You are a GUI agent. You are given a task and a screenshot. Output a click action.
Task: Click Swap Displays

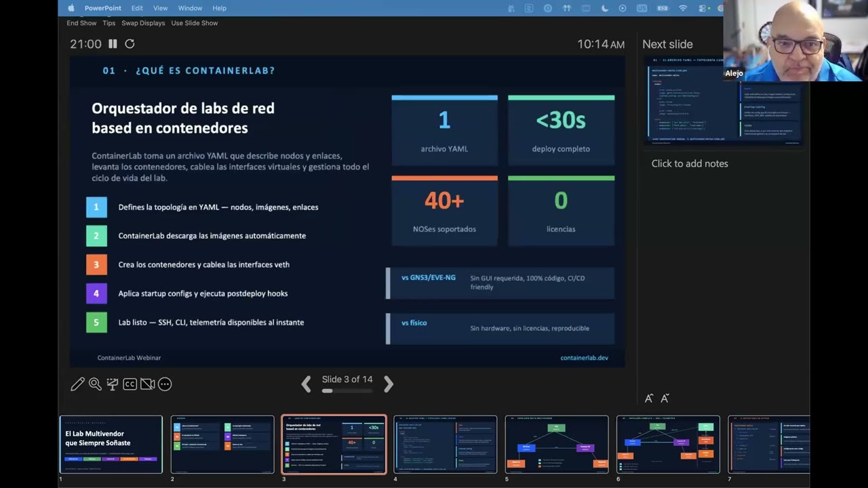click(143, 23)
